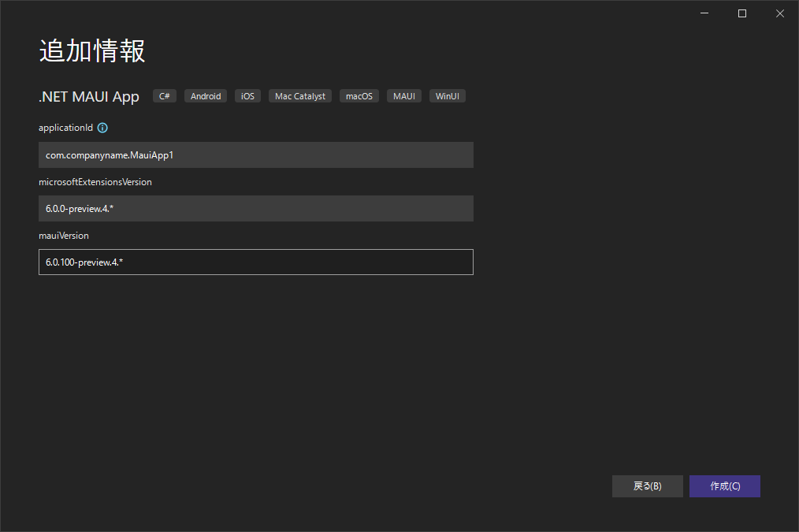
Task: Click the applicationId info icon
Action: pyautogui.click(x=102, y=128)
